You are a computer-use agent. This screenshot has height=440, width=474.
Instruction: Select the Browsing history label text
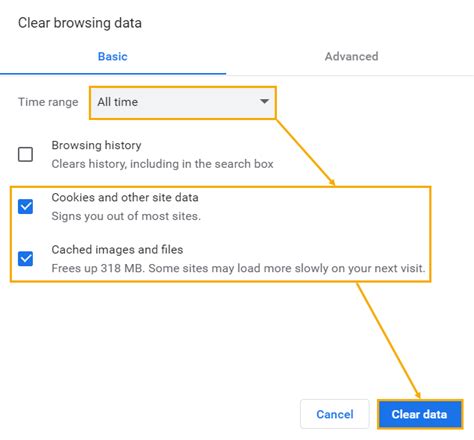point(96,145)
